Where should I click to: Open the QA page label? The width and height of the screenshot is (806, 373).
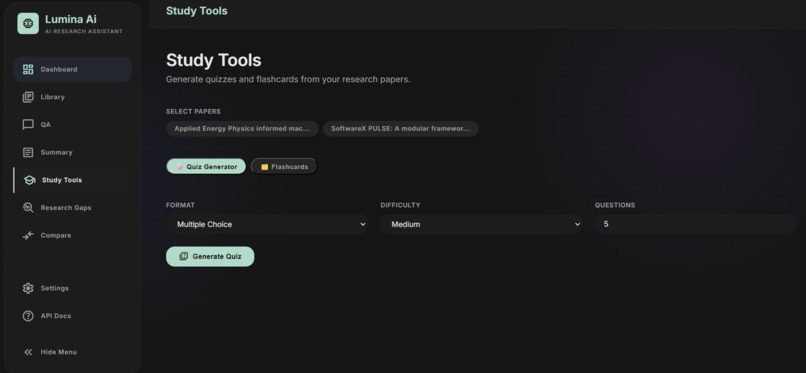(46, 125)
